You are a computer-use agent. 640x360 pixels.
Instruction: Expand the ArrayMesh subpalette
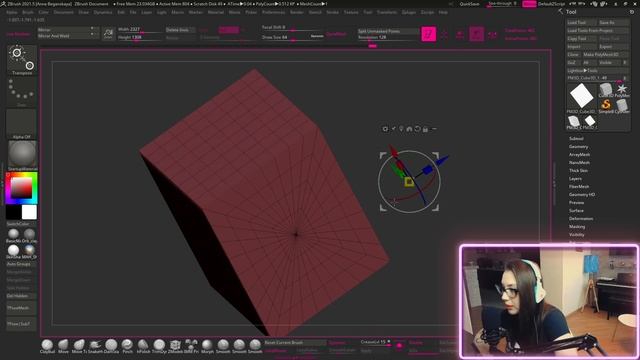pos(580,155)
